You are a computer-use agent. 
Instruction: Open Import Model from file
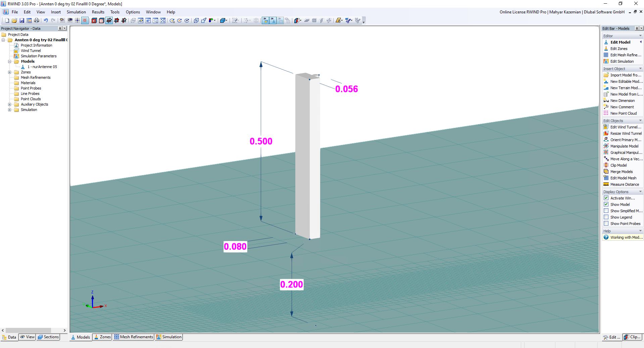[624, 75]
